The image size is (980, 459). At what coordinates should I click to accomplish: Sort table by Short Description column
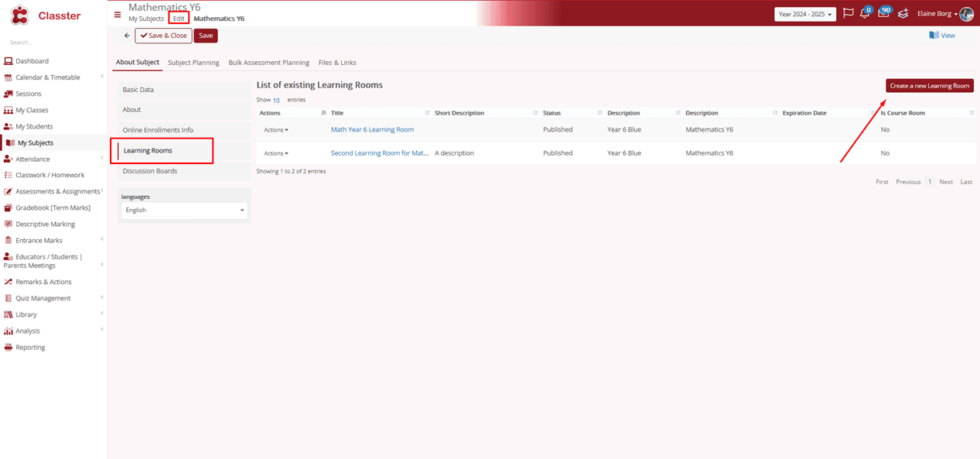pos(485,113)
